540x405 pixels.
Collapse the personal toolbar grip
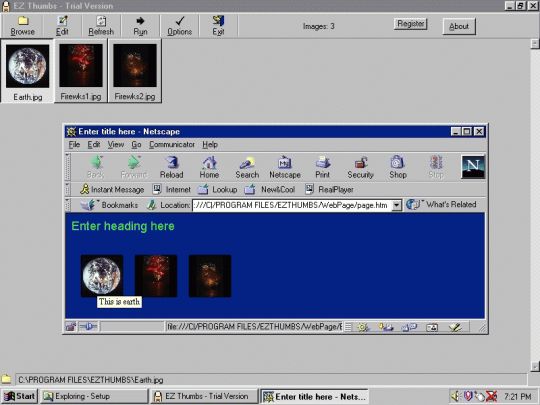tap(68, 189)
